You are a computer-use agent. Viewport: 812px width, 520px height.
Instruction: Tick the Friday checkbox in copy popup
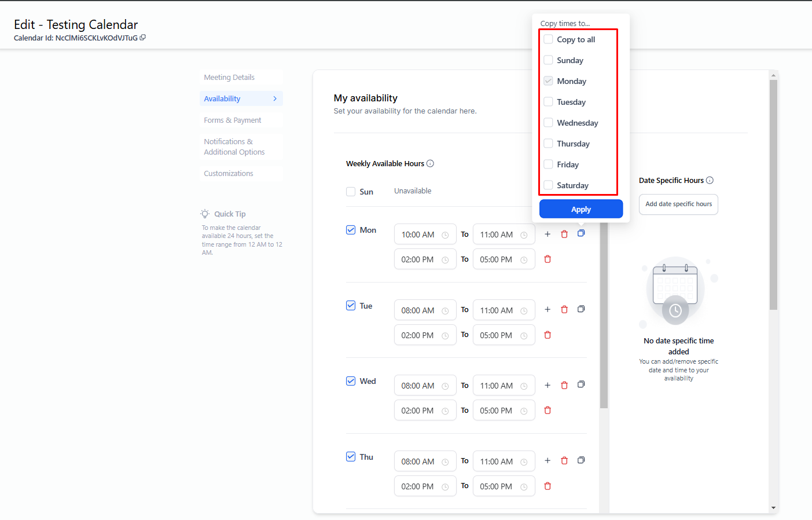[x=548, y=164]
